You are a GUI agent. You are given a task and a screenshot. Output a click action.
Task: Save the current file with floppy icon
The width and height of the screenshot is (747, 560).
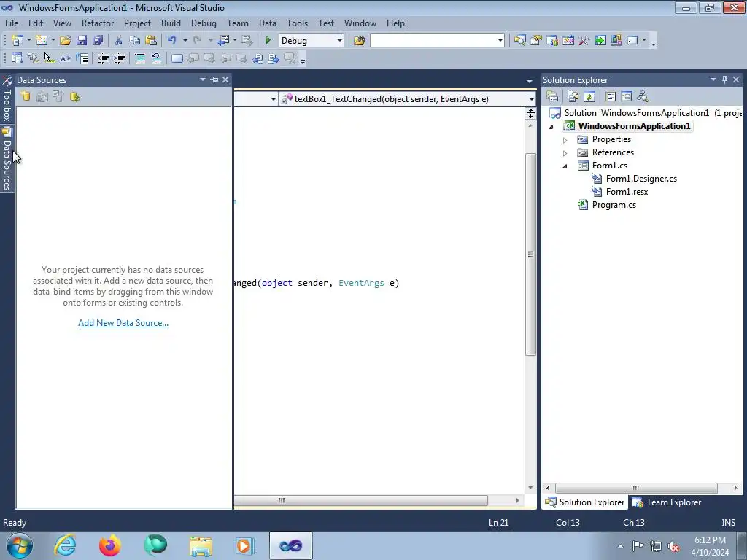pyautogui.click(x=82, y=41)
